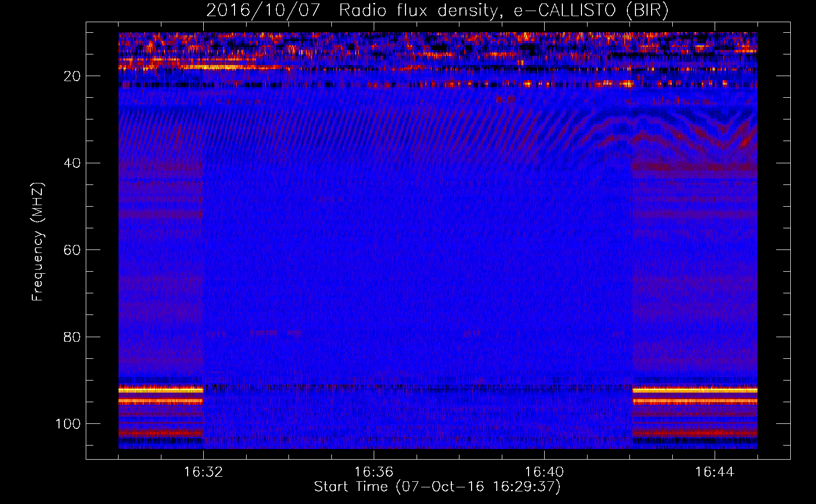Click the 16:44 time tick label

click(715, 472)
